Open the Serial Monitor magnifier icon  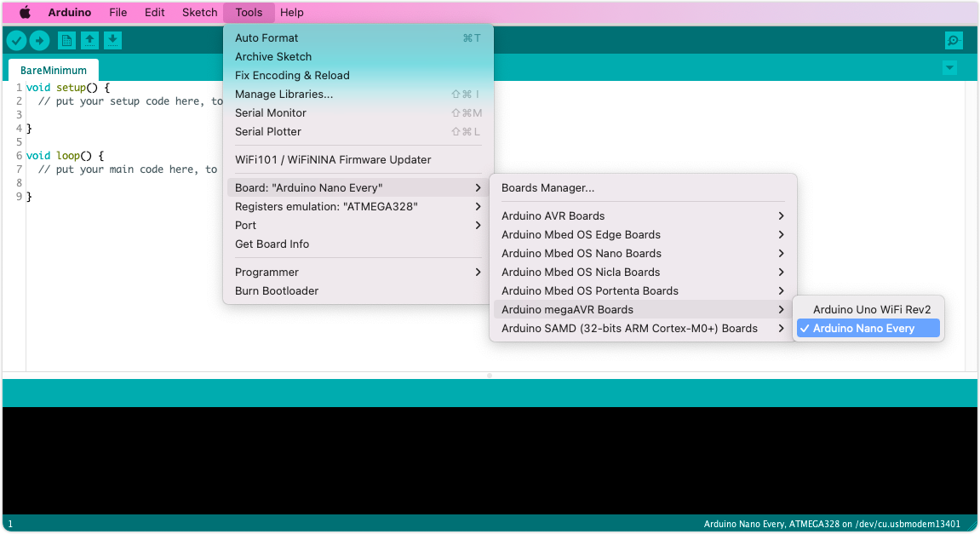click(x=954, y=40)
